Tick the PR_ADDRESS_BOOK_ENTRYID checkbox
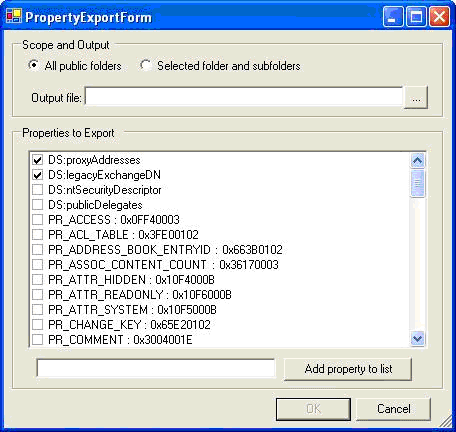Image resolution: width=456 pixels, height=432 pixels. point(38,250)
